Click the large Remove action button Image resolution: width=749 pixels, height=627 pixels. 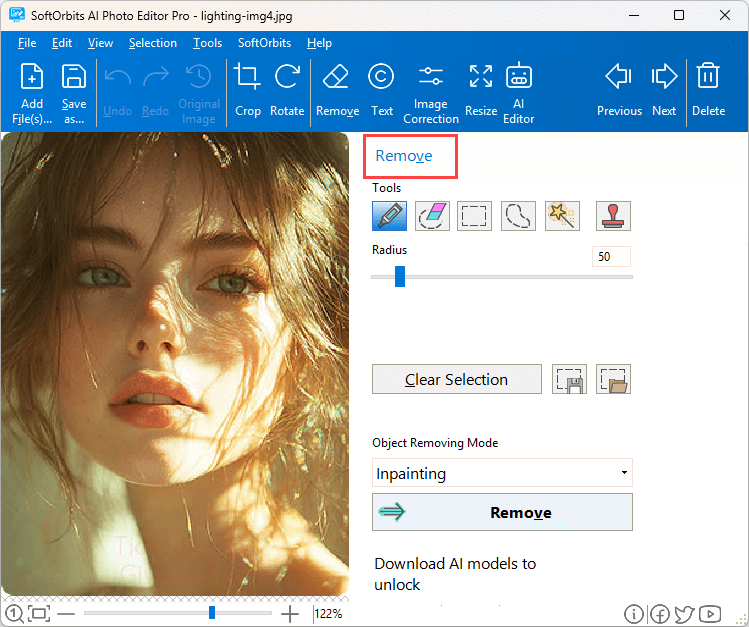point(502,512)
